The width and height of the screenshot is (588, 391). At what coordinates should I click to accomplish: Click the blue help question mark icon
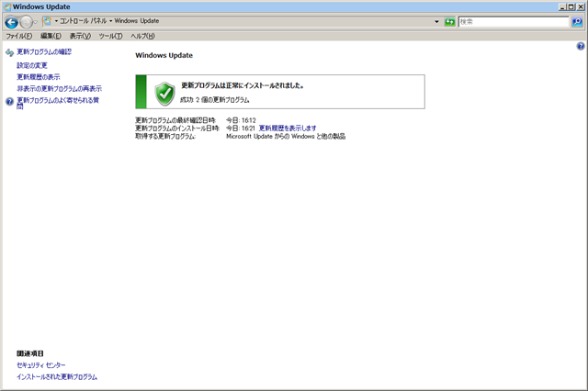pyautogui.click(x=581, y=46)
